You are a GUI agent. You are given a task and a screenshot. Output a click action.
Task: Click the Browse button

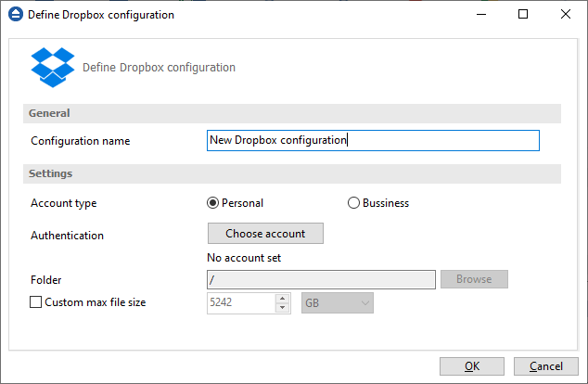click(474, 279)
